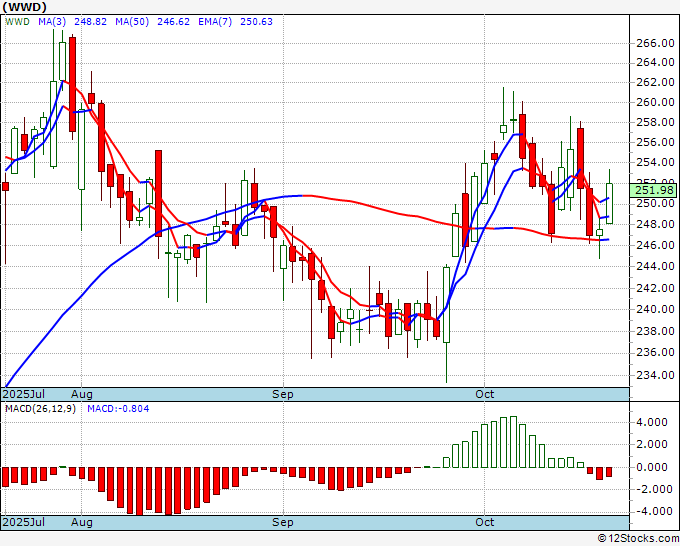Screen dimensions: 680x546
Task: Click the 234.00 price axis label
Action: coord(655,375)
